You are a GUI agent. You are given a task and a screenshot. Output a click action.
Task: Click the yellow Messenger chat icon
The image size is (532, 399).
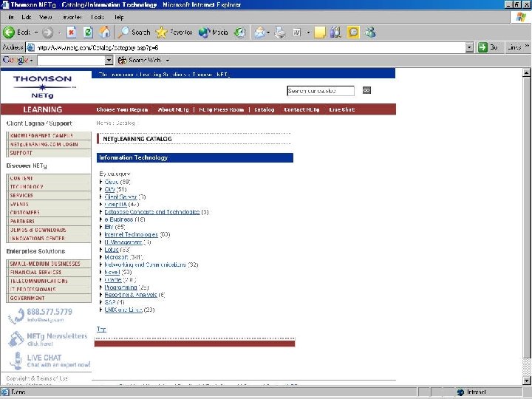pos(353,33)
